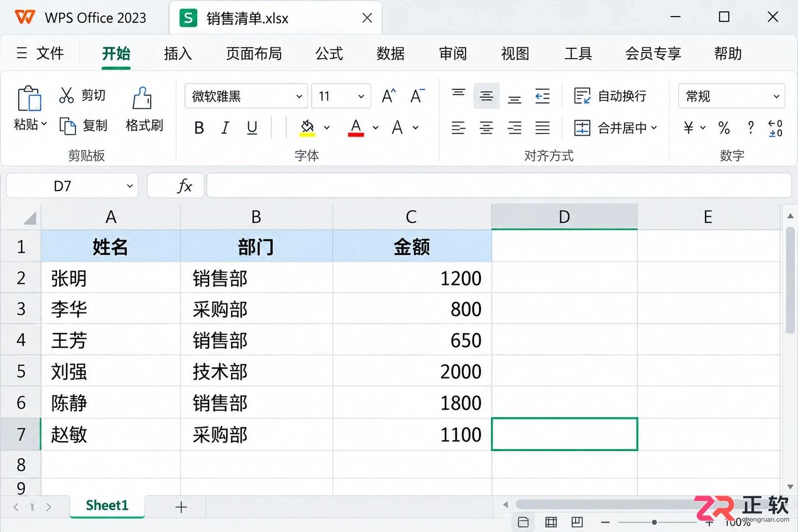Apply the red font color
This screenshot has height=532, width=798.
point(356,128)
